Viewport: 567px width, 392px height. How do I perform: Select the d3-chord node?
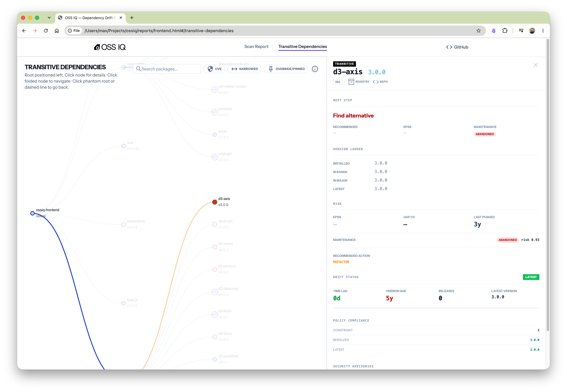pyautogui.click(x=214, y=247)
